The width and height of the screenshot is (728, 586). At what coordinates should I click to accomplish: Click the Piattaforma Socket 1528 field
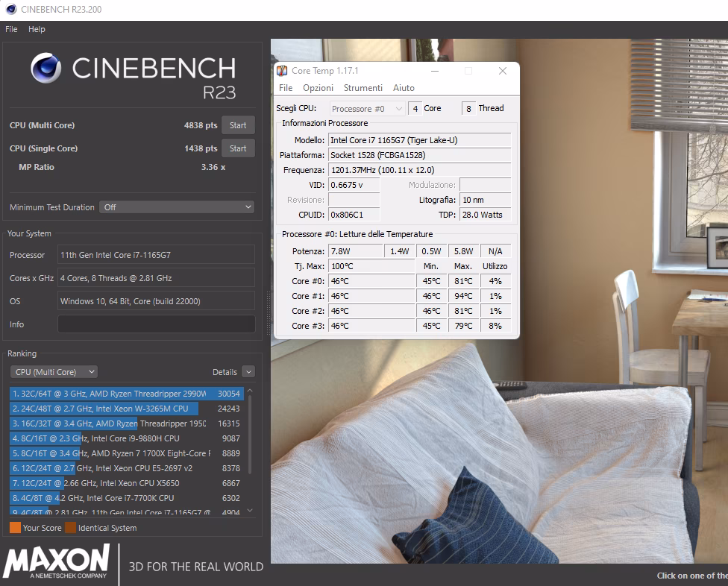[x=420, y=155]
